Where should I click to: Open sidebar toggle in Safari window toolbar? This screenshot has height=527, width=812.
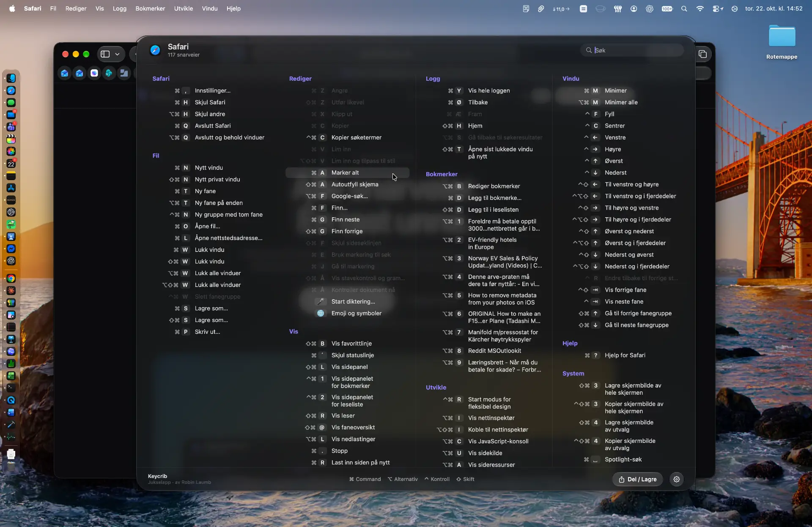pyautogui.click(x=105, y=54)
